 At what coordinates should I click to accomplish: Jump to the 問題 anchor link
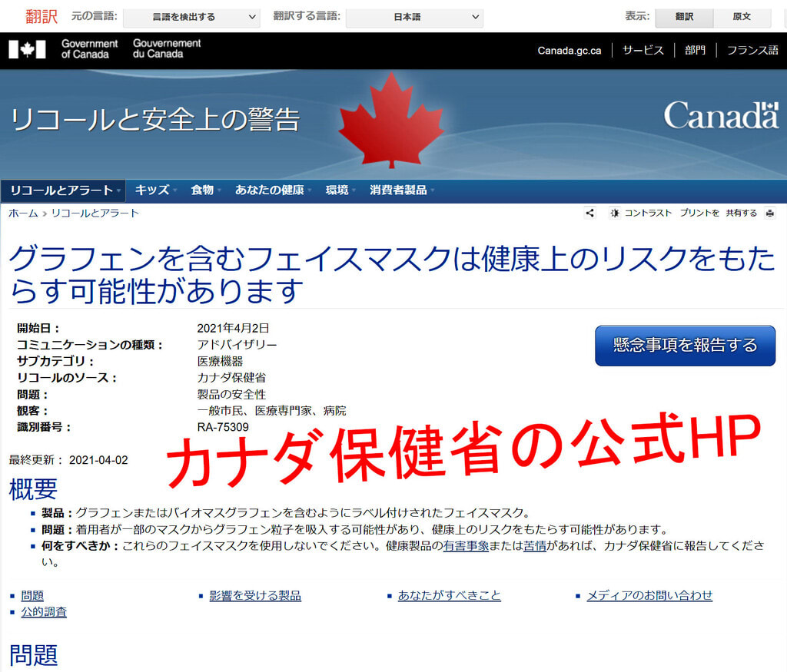click(32, 595)
